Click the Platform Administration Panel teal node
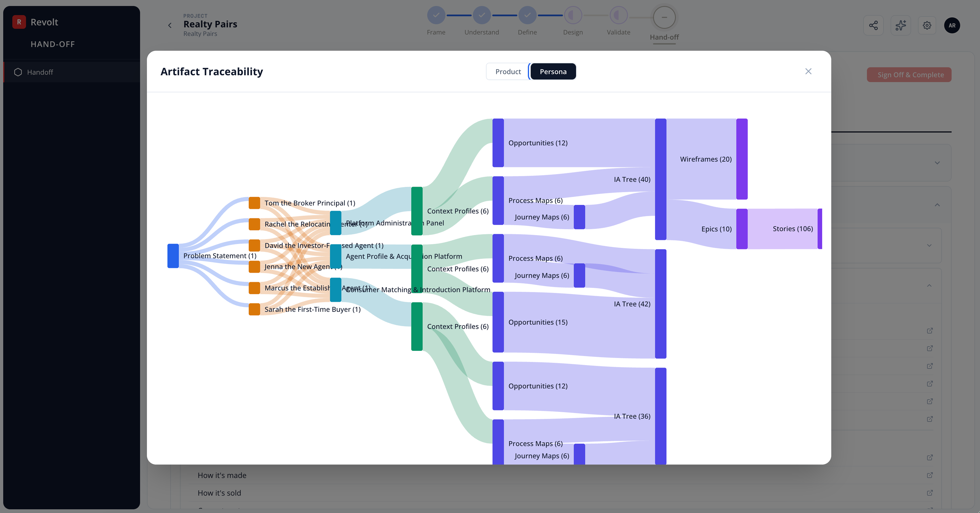980x513 pixels. [335, 223]
